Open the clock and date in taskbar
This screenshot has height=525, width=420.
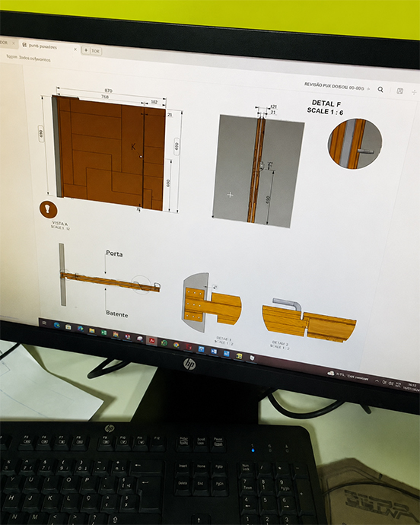[x=413, y=387]
